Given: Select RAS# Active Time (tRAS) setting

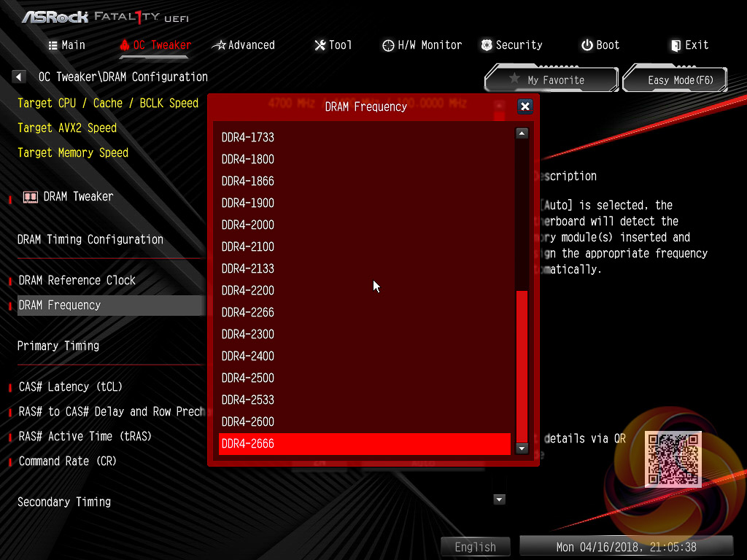Looking at the screenshot, I should tap(85, 436).
